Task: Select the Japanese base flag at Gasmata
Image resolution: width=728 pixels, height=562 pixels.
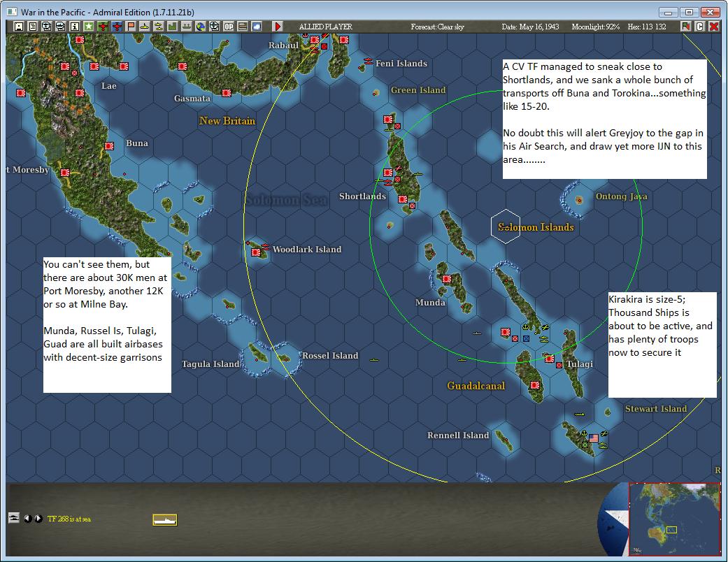Action: click(227, 93)
